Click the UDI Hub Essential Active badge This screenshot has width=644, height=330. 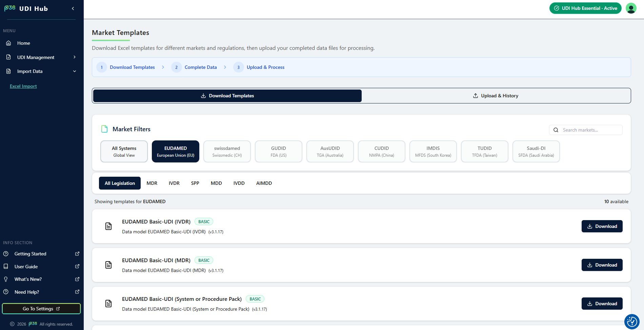585,8
